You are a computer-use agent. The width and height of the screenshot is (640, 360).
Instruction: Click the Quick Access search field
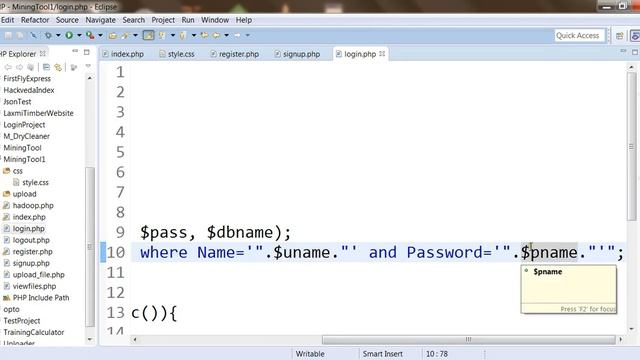pyautogui.click(x=579, y=36)
